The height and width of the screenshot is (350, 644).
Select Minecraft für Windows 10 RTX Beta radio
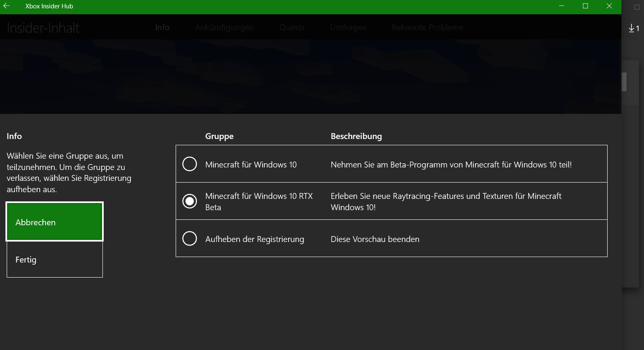point(189,201)
